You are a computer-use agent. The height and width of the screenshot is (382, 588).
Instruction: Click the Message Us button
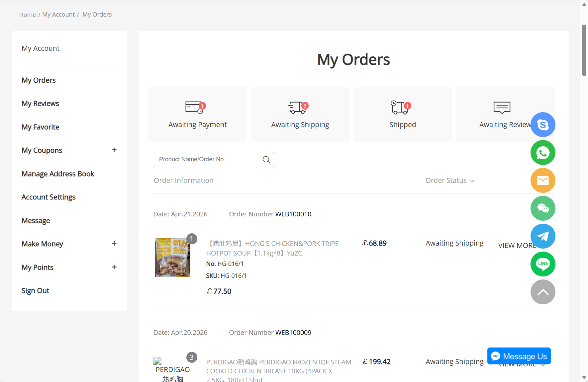(x=519, y=356)
